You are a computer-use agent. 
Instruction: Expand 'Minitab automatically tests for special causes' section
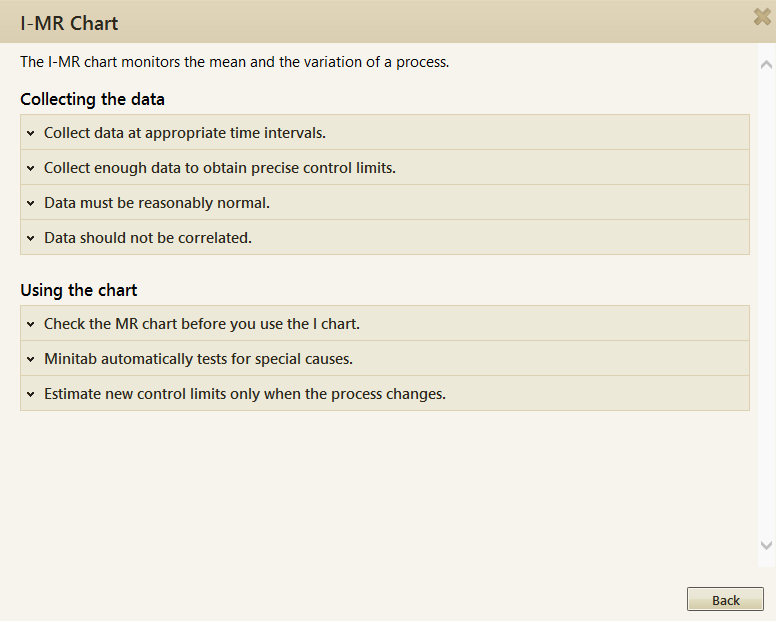tap(198, 359)
